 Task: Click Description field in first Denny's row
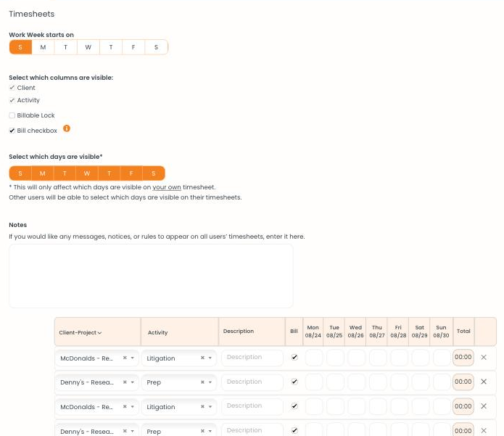point(252,382)
